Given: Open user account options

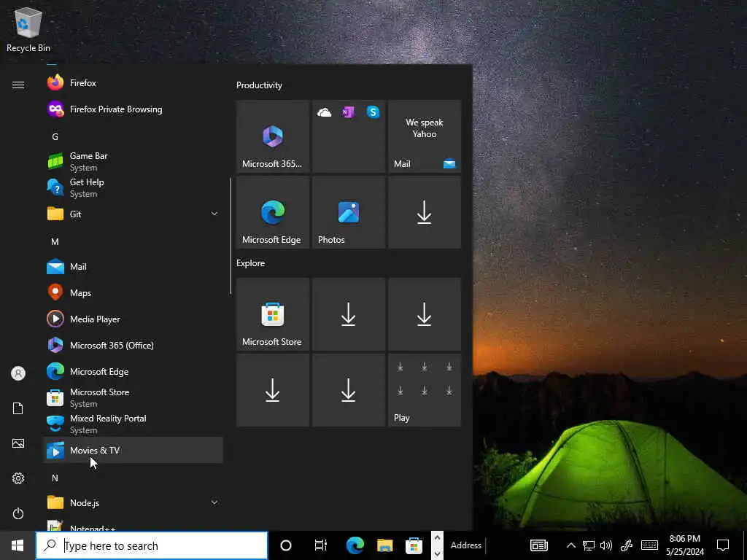Looking at the screenshot, I should tap(18, 373).
